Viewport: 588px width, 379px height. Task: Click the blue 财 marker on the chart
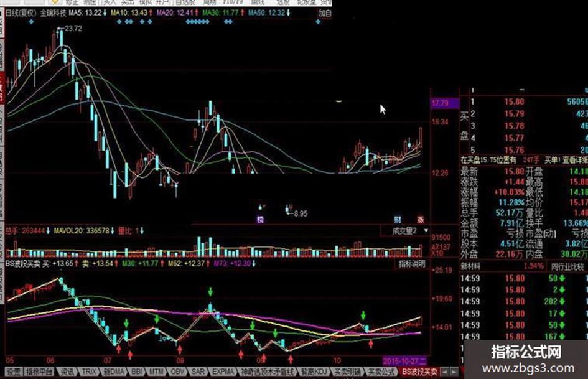click(398, 220)
